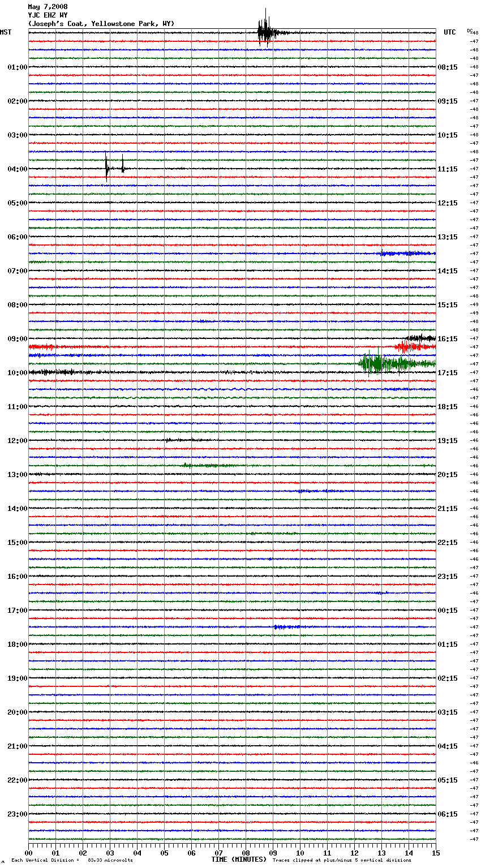The height and width of the screenshot is (868, 481).
Task: Click the first black spike on 04:00 trace
Action: click(x=106, y=167)
